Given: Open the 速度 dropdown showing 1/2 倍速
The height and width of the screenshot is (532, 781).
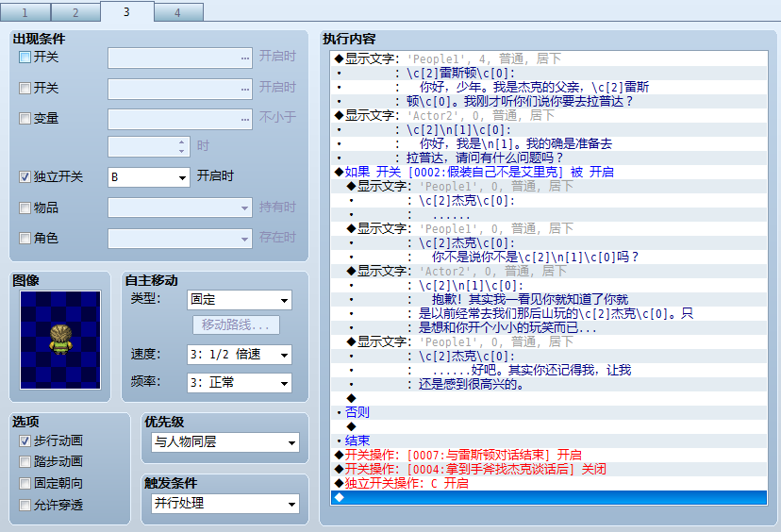Looking at the screenshot, I should [x=239, y=355].
